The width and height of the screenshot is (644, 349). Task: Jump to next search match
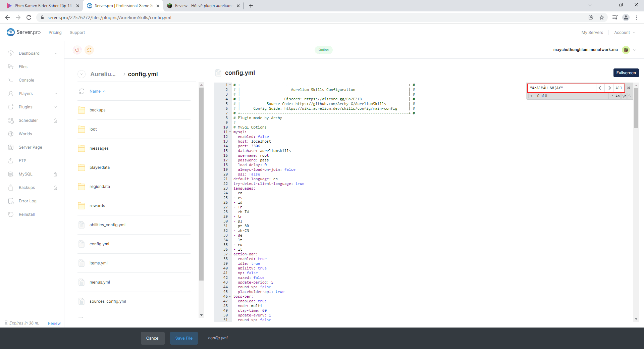pyautogui.click(x=609, y=88)
